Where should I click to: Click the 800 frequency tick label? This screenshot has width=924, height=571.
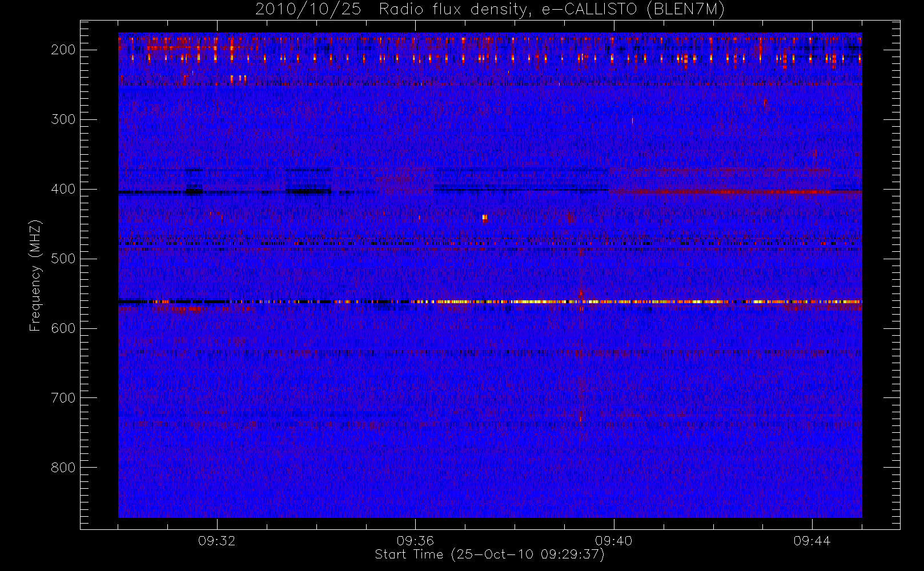pos(63,468)
